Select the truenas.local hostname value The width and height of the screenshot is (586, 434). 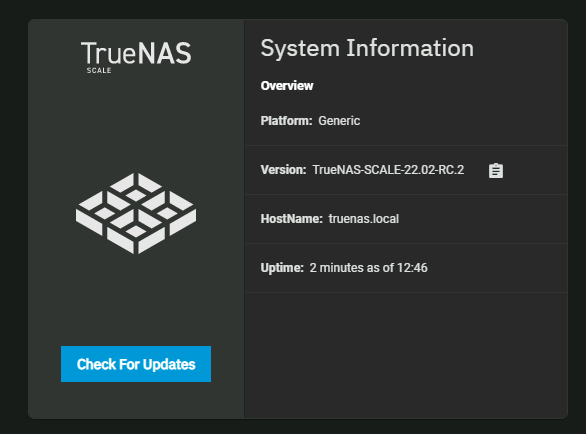(x=364, y=219)
